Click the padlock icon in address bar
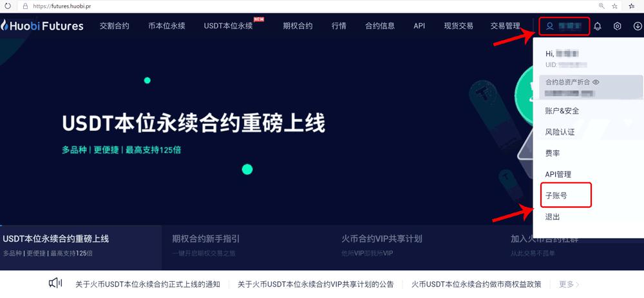 coord(26,6)
